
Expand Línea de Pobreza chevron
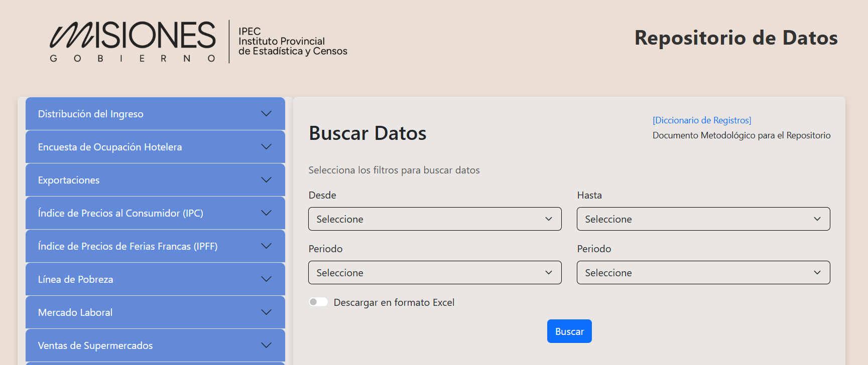coord(267,279)
